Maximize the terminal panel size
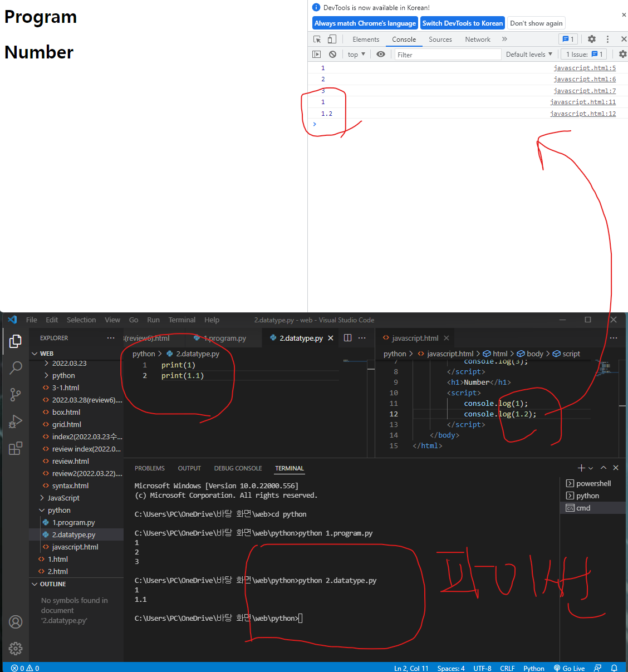Image resolution: width=628 pixels, height=672 pixels. point(604,468)
